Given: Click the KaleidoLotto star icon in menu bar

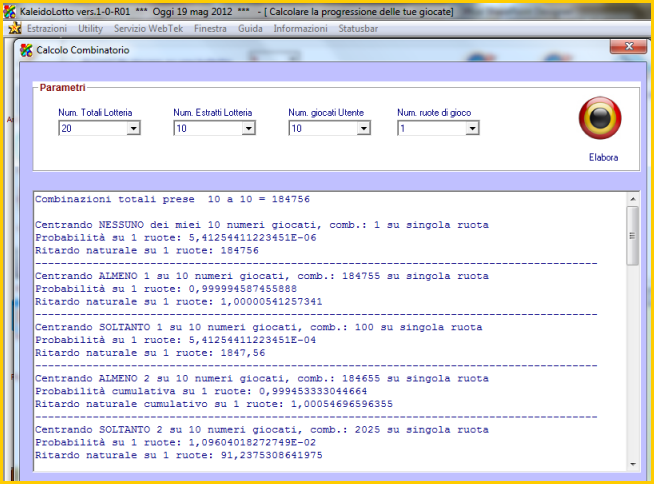Looking at the screenshot, I should tap(15, 28).
